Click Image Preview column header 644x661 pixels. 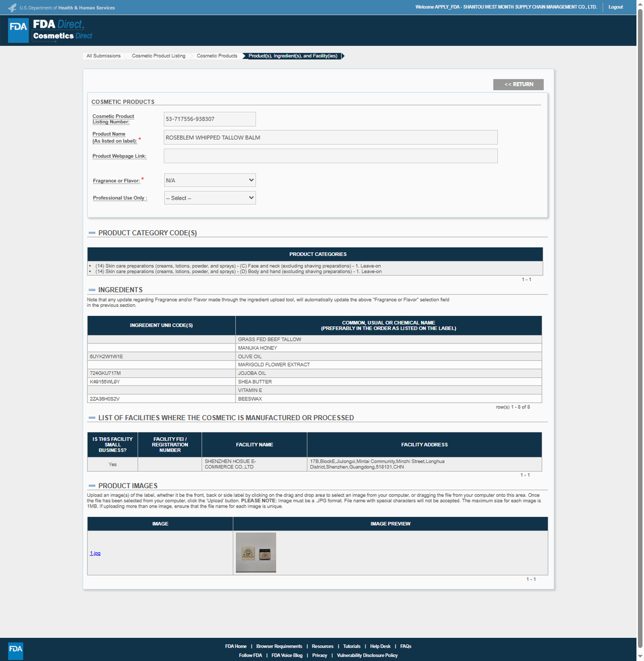click(391, 524)
